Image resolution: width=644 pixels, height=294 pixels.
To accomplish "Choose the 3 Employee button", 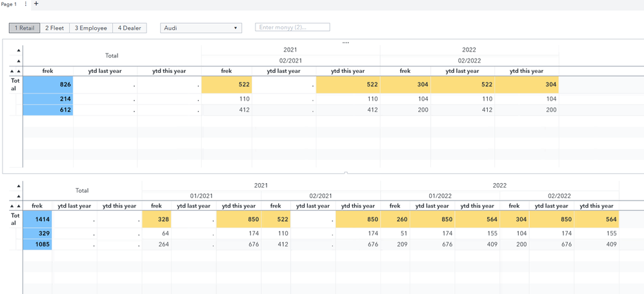I will coord(91,28).
